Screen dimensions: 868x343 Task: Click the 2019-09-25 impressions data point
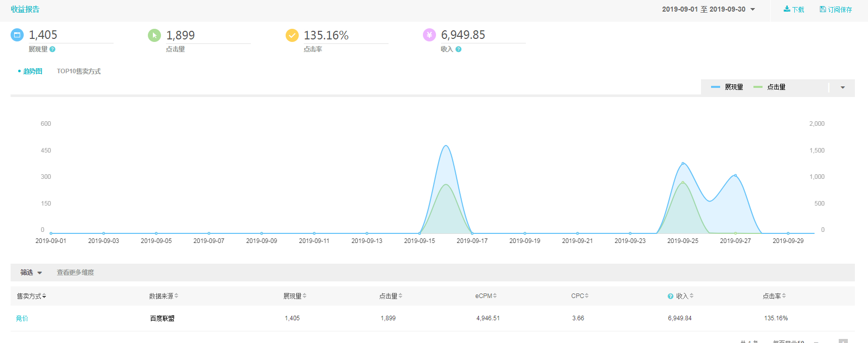pos(683,163)
